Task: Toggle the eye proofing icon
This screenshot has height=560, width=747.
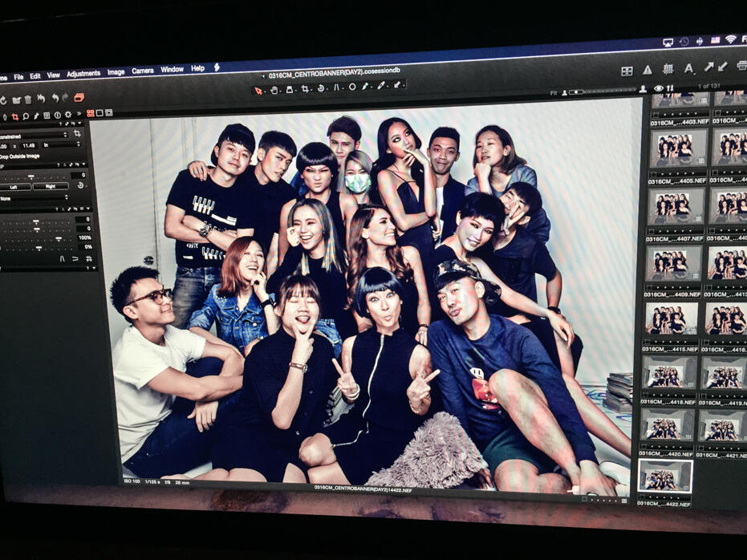Action: (x=659, y=88)
